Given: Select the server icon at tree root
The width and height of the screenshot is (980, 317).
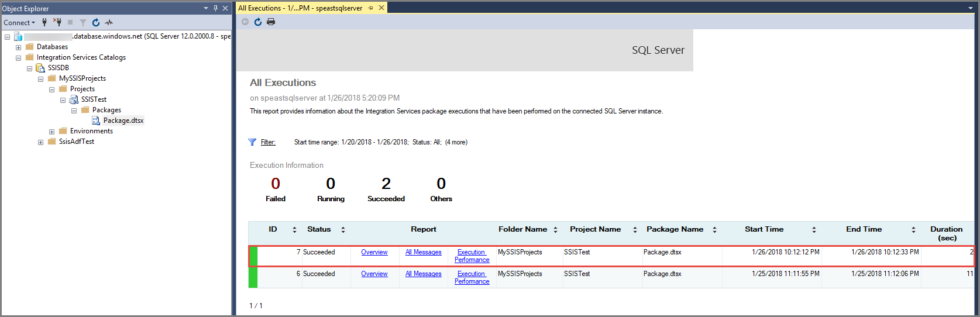Looking at the screenshot, I should pos(18,36).
